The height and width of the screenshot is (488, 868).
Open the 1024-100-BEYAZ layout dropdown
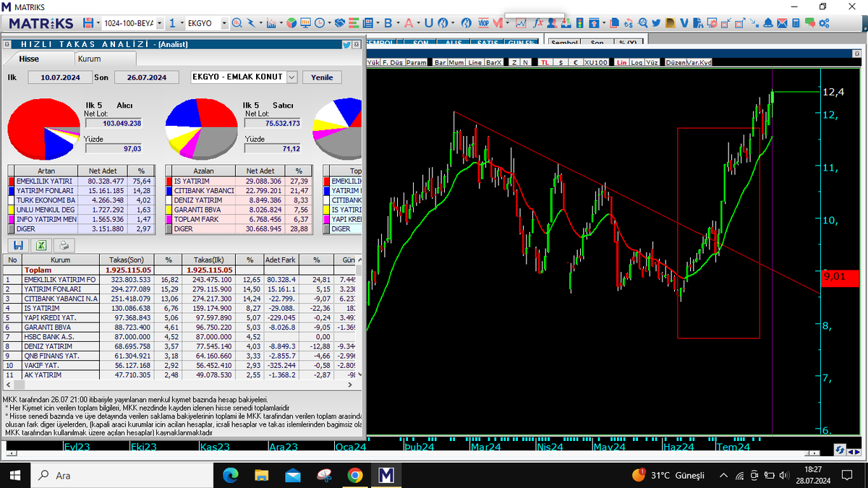tap(160, 23)
